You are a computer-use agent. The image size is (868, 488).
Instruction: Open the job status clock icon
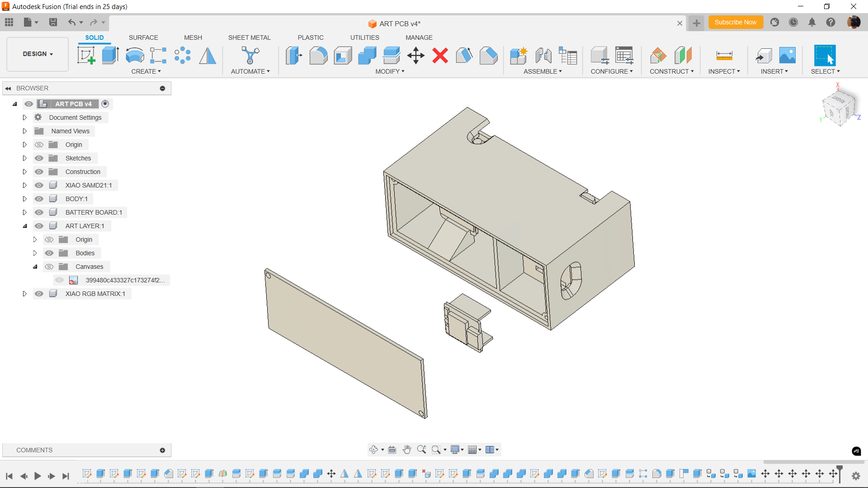click(793, 22)
